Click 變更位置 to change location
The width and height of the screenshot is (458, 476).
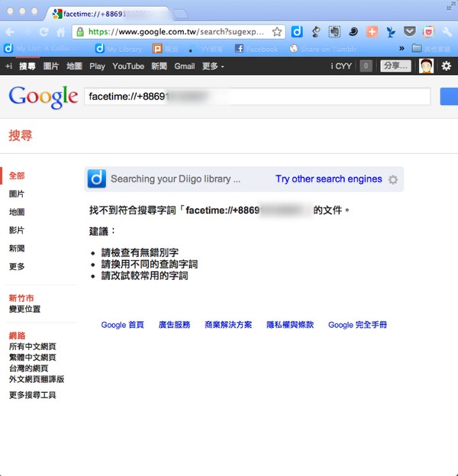click(x=24, y=309)
